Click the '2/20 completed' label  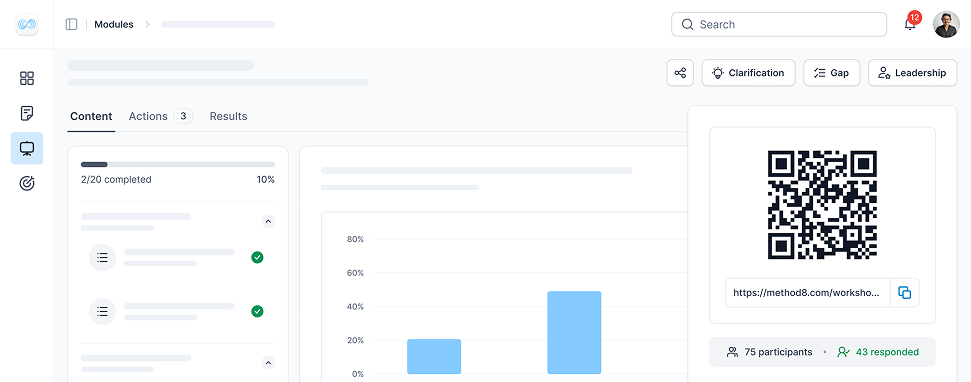point(116,180)
